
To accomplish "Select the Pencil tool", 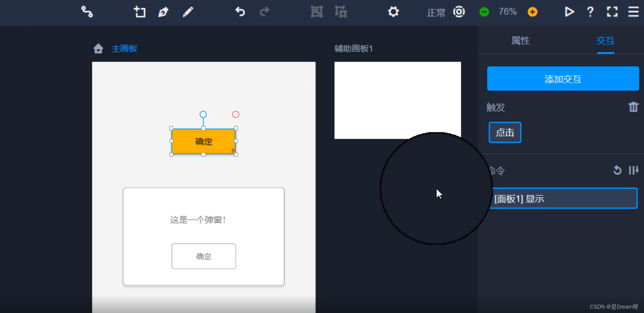I will click(x=188, y=12).
